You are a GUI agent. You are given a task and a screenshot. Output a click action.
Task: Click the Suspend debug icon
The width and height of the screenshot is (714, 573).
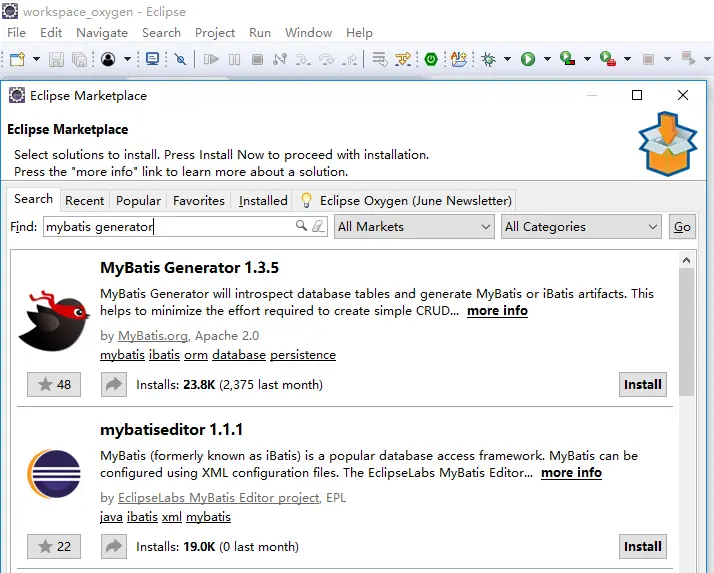[x=235, y=59]
